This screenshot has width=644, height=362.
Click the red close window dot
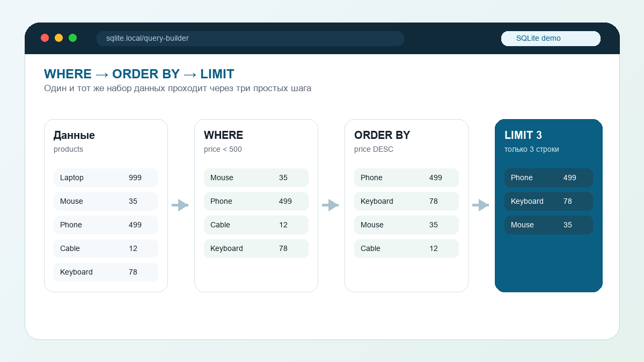(x=45, y=38)
